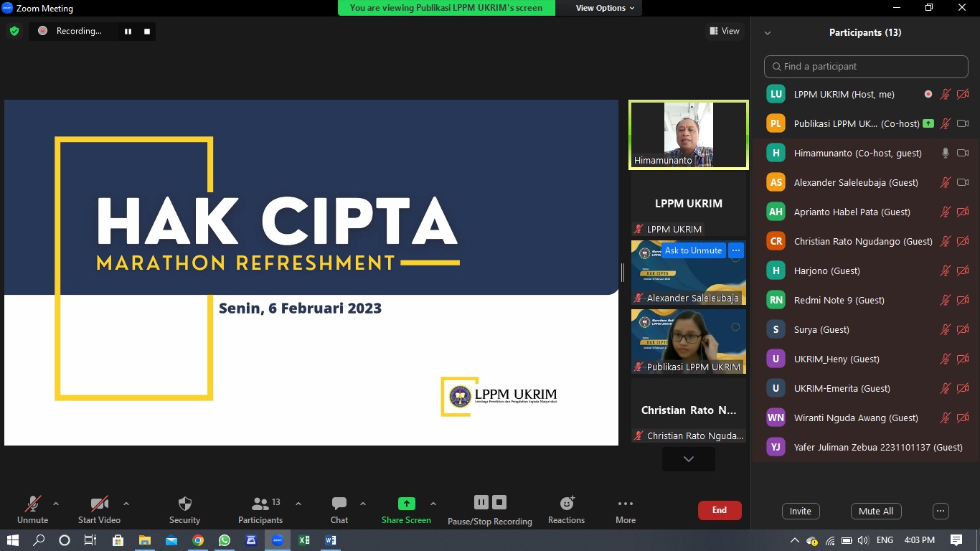980x551 pixels.
Task: Click the recording indicator beside LPPM UKRIM host
Action: 928,94
